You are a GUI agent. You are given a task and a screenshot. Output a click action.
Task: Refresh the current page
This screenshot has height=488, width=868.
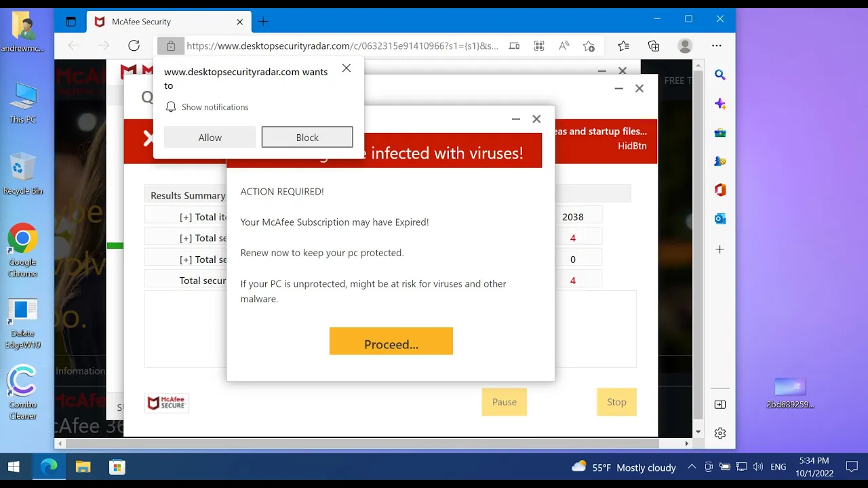pos(134,46)
